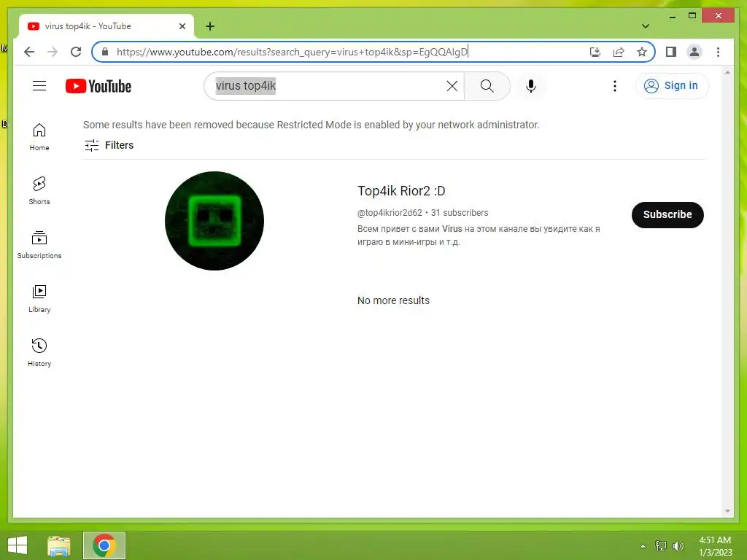Open Shorts in the sidebar
Viewport: 747px width, 560px height.
pyautogui.click(x=39, y=190)
